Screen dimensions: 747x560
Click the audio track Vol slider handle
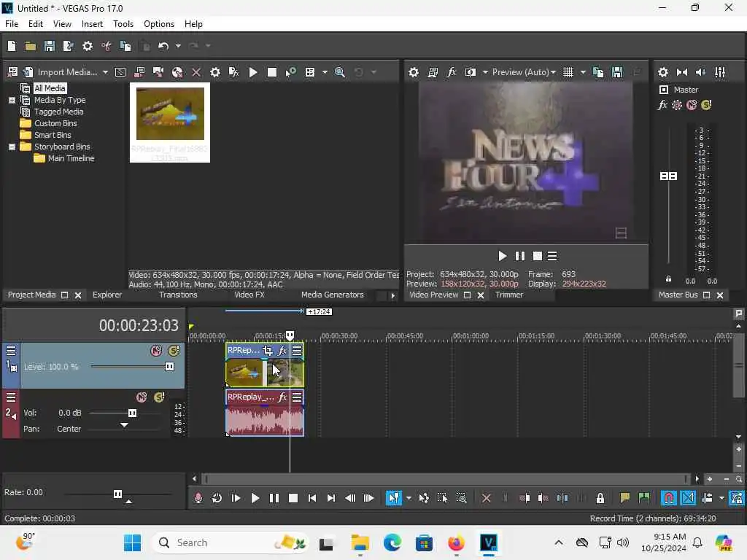click(132, 413)
